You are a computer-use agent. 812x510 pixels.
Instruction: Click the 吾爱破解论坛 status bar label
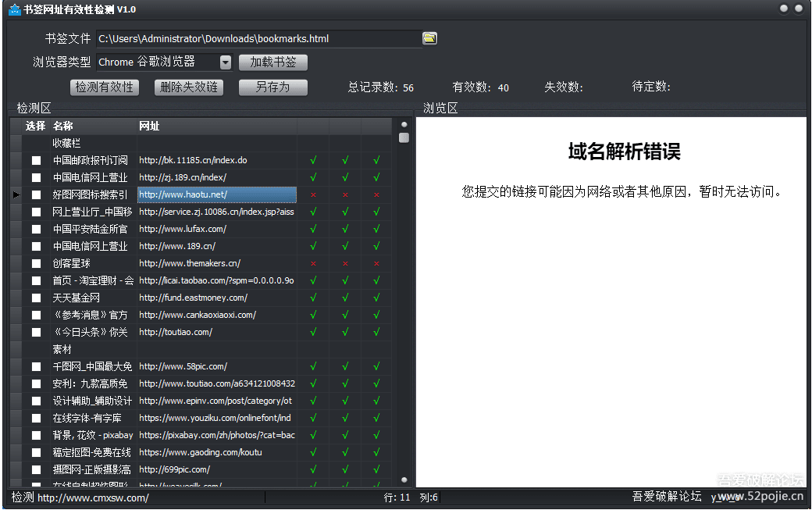[667, 496]
